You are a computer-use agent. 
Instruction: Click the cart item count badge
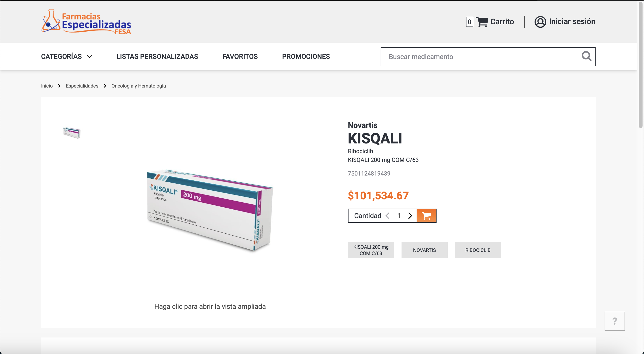point(469,22)
